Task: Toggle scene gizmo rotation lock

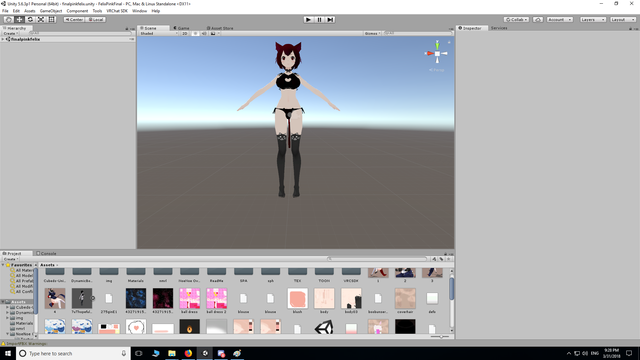Action: [x=449, y=42]
